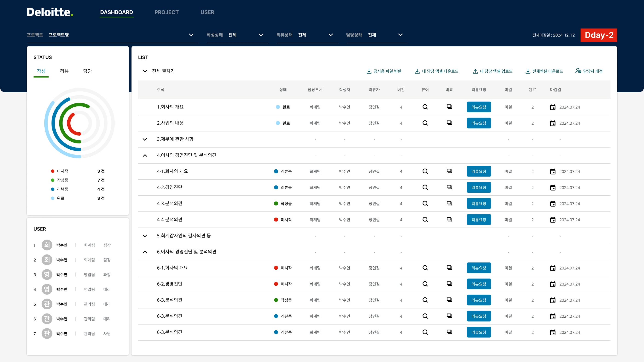This screenshot has height=362, width=644.
Task: Open viewer magnifier for 4-3.분석의견
Action: (x=425, y=203)
